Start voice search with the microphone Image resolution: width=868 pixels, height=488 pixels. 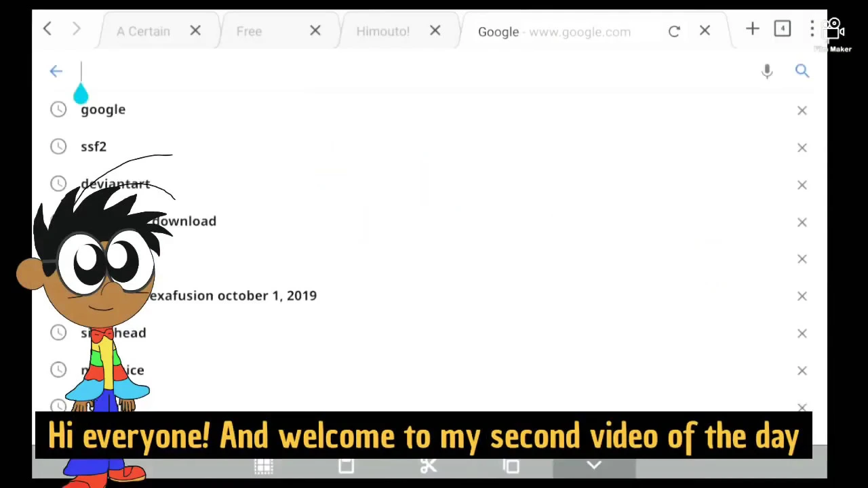[x=767, y=71]
